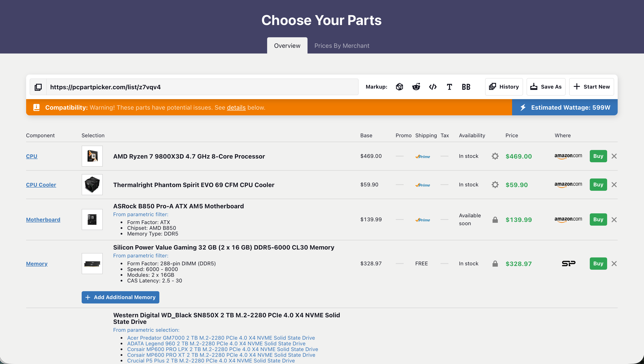The height and width of the screenshot is (364, 644).
Task: Open the History button
Action: point(504,87)
